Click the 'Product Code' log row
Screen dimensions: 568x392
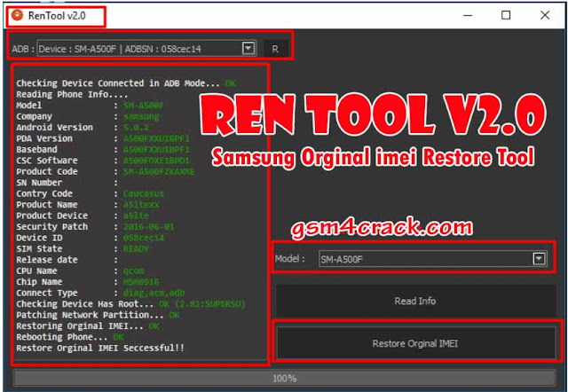(106, 171)
